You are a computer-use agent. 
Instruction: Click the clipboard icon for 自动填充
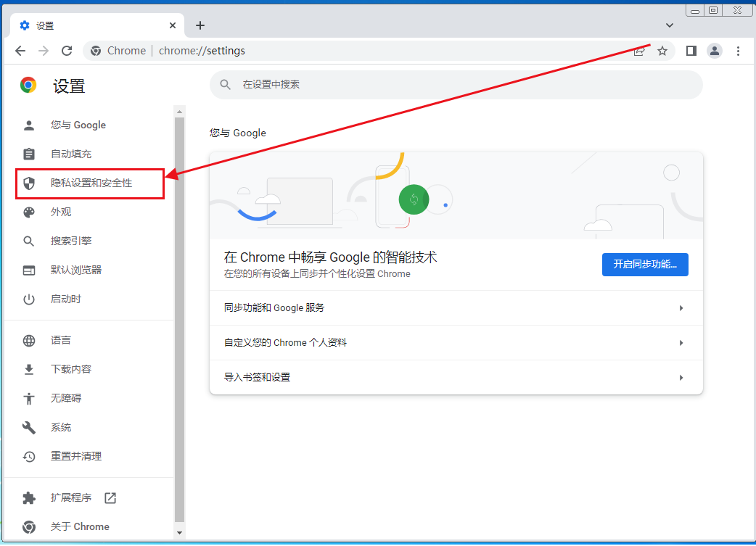coord(29,154)
